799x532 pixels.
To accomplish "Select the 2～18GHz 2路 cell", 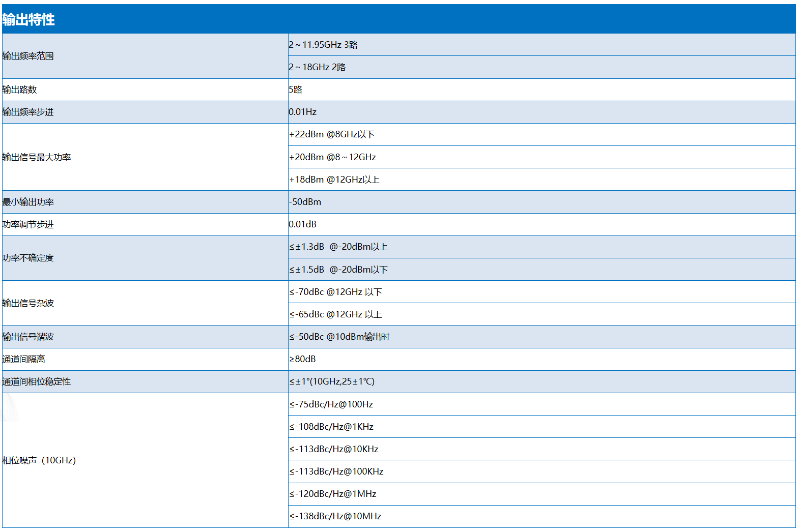I will tap(317, 67).
